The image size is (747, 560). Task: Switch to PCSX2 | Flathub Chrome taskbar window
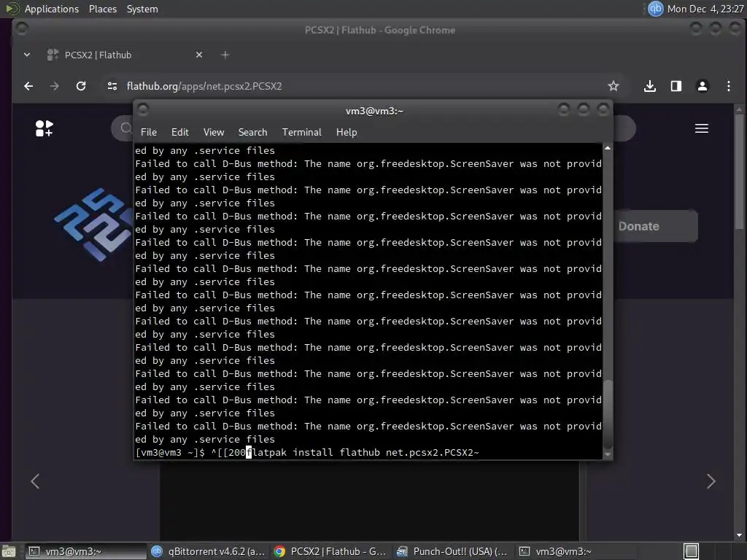pyautogui.click(x=330, y=551)
